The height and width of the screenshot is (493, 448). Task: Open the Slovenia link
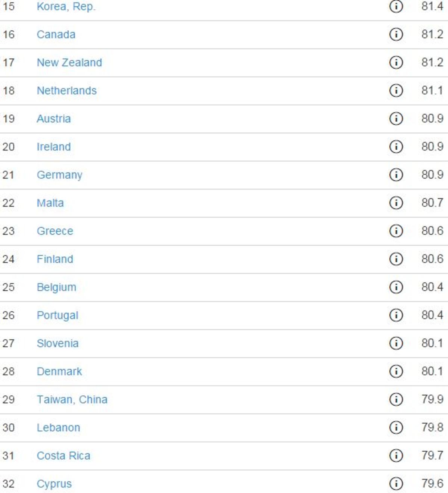pos(57,343)
